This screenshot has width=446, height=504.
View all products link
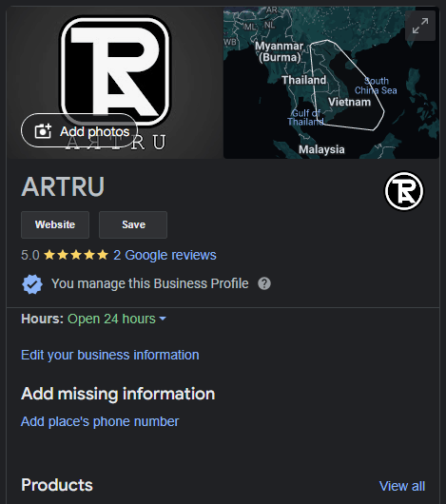click(x=402, y=486)
